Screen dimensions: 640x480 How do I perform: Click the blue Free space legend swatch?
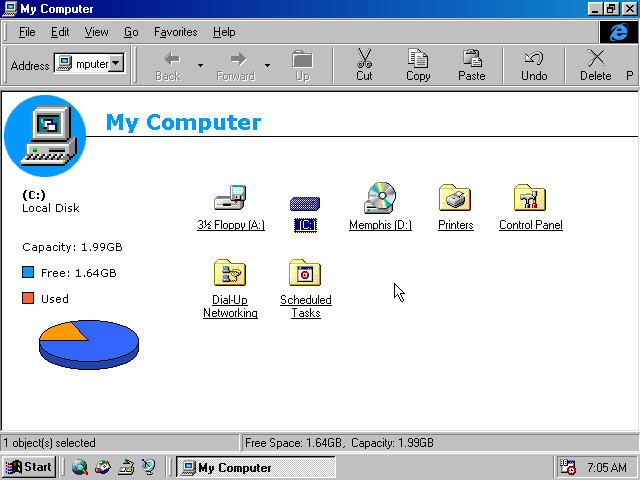(28, 272)
